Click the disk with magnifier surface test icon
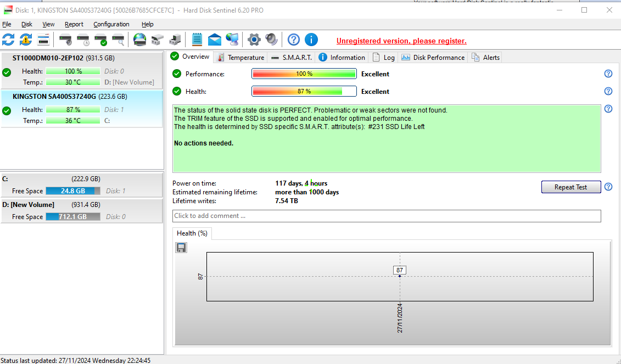 point(118,40)
